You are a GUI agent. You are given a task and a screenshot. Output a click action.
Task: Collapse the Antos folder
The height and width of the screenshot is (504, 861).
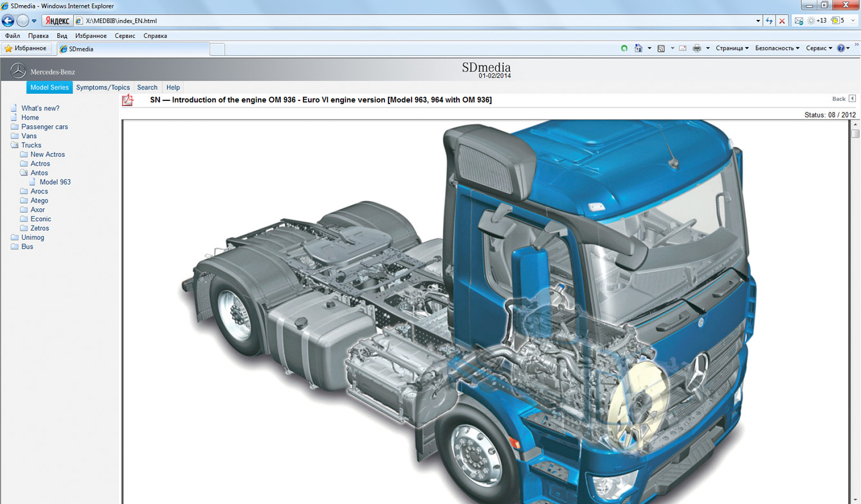(24, 173)
